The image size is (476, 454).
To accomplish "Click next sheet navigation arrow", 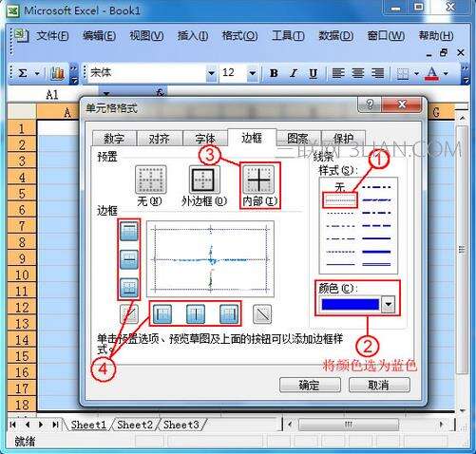I will pos(41,425).
